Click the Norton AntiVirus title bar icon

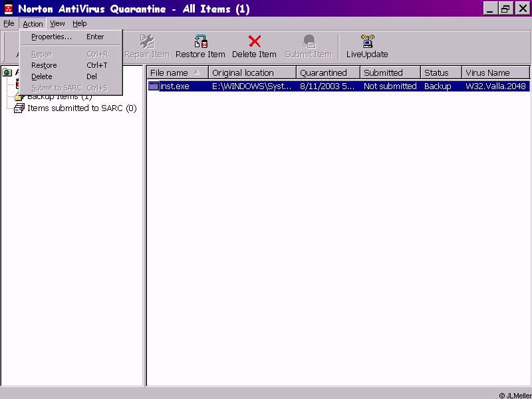9,9
